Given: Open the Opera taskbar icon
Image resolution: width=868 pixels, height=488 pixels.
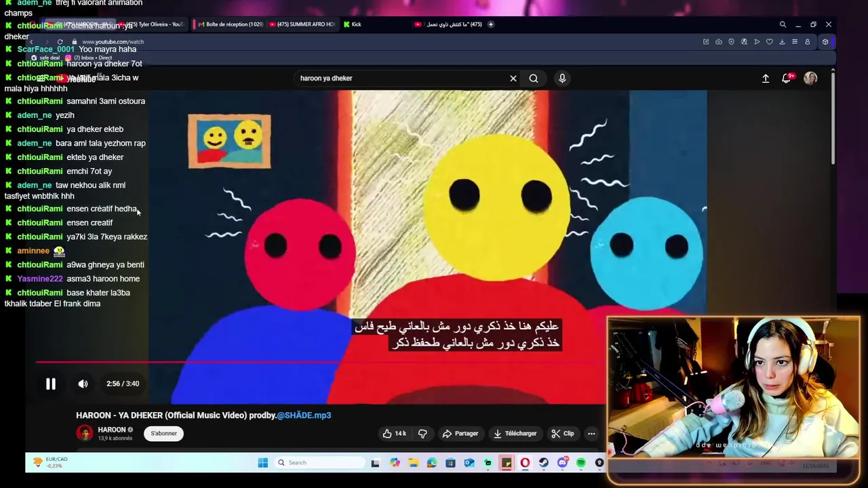Looking at the screenshot, I should click(525, 463).
